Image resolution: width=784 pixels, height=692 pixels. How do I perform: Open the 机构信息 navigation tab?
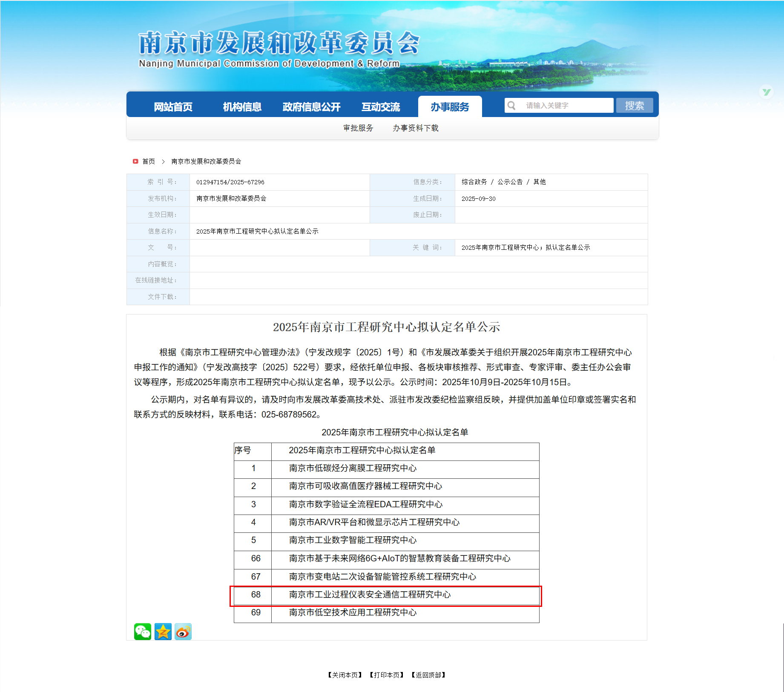242,107
